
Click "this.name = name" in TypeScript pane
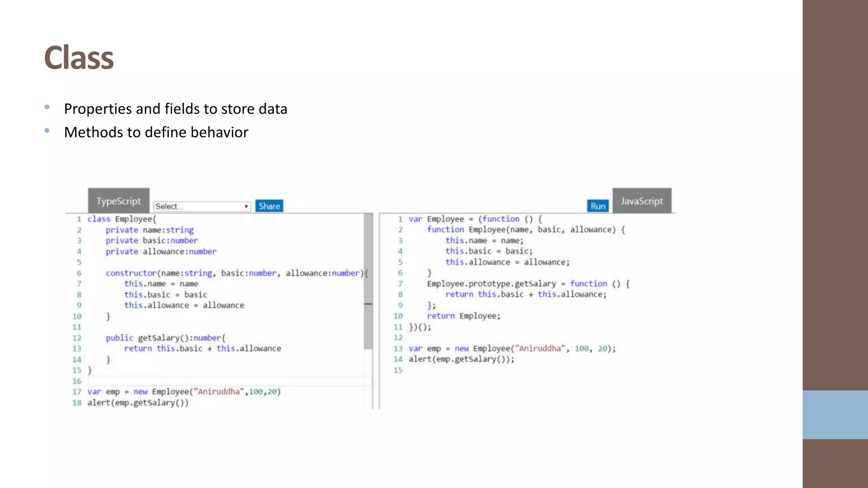point(161,284)
